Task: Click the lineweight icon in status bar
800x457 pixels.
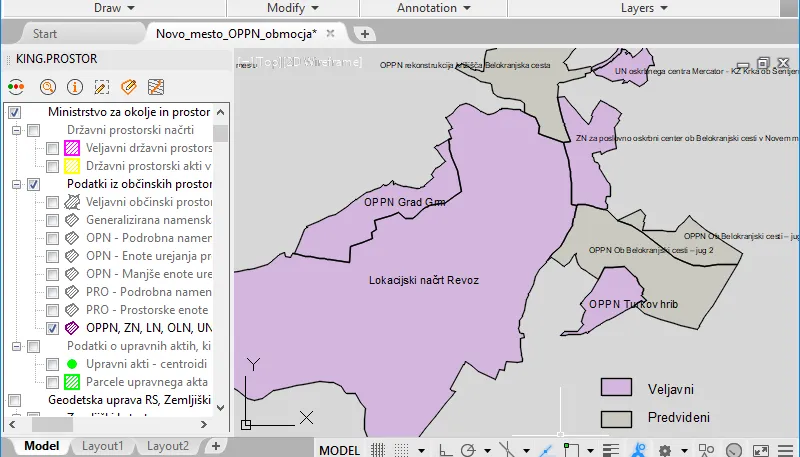Action: pyautogui.click(x=612, y=450)
